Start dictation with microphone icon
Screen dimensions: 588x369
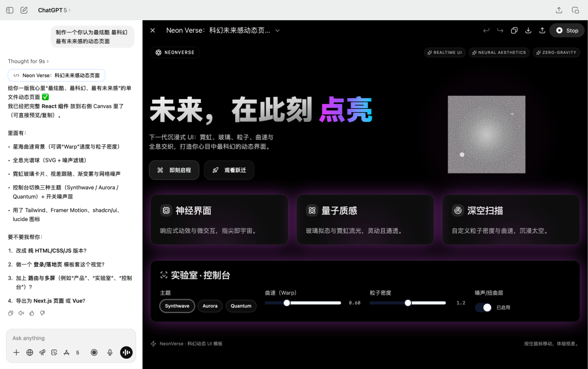tap(110, 353)
